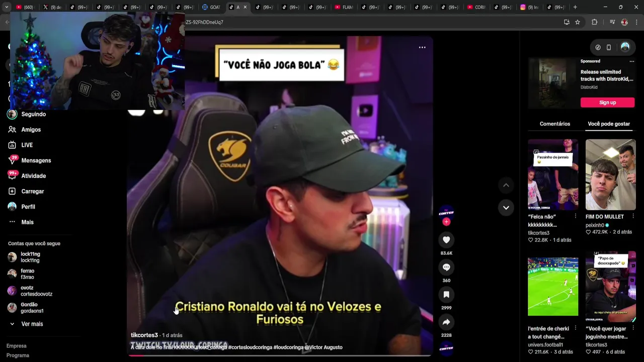This screenshot has height=362, width=644.
Task: Follow creator via the red plus badge
Action: (446, 222)
